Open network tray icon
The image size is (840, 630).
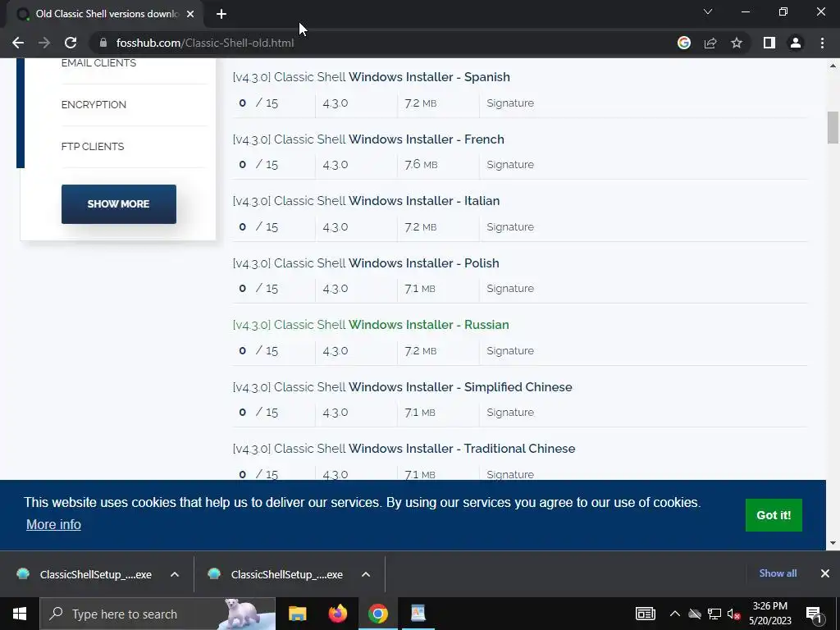point(714,614)
